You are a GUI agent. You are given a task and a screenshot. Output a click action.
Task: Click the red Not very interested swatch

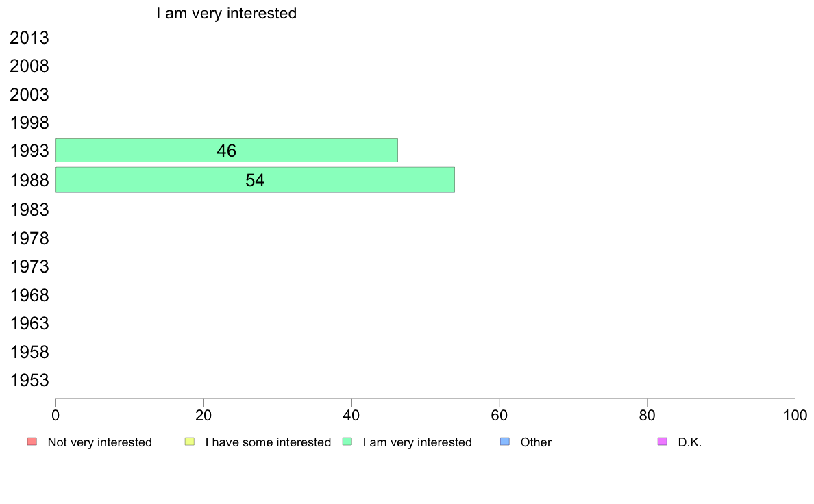tap(32, 442)
